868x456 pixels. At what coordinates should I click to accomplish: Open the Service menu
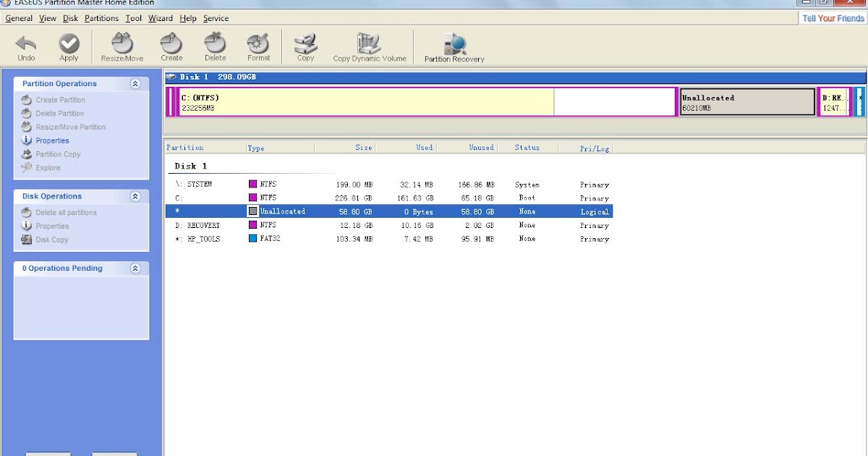coord(216,18)
